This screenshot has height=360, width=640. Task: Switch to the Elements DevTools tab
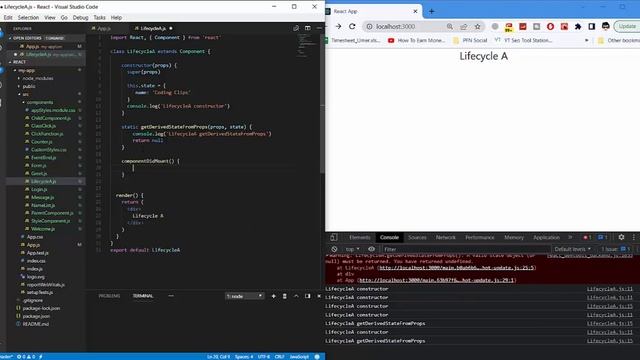pos(360,237)
